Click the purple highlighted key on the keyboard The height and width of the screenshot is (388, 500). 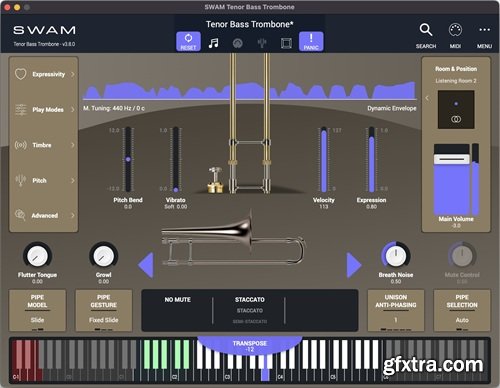point(265,374)
